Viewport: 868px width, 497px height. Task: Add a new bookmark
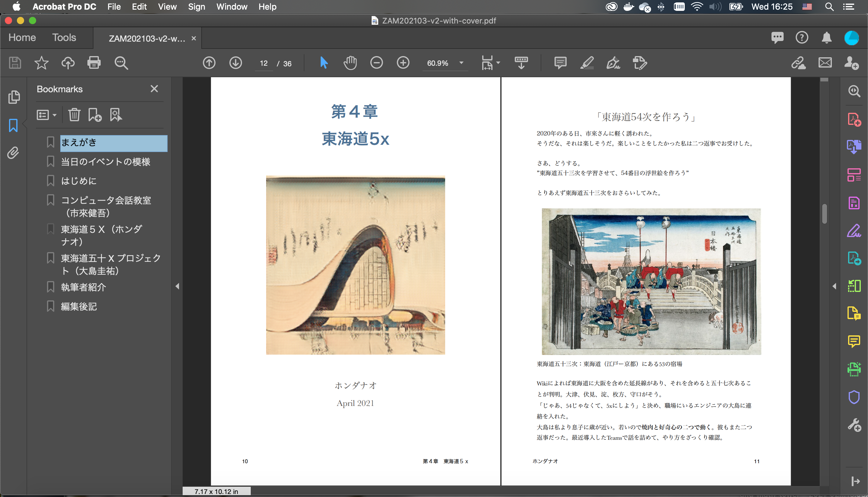[x=94, y=115]
